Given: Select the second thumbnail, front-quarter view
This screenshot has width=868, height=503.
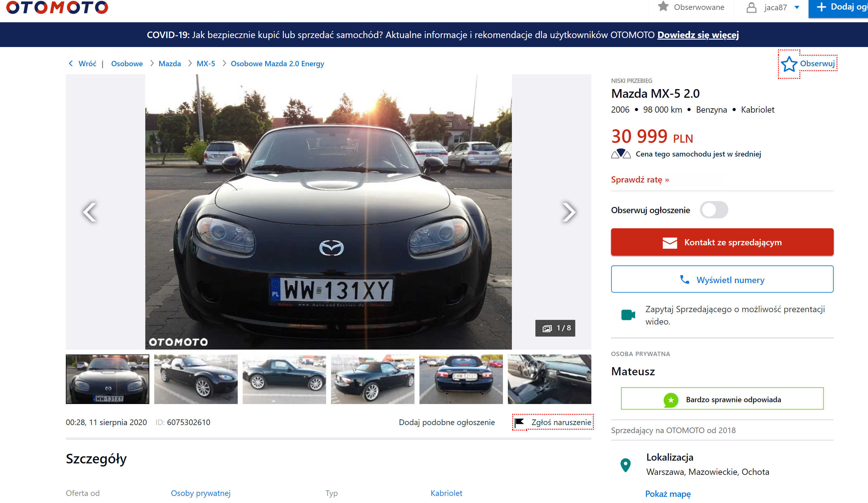Looking at the screenshot, I should [x=196, y=379].
